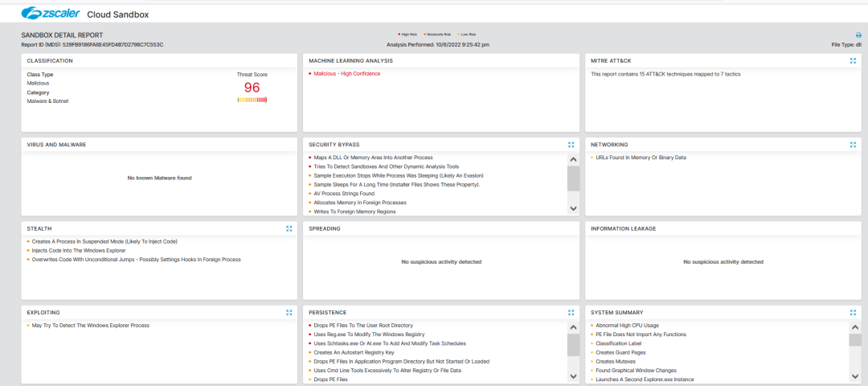The height and width of the screenshot is (386, 868).
Task: Click the print report icon
Action: point(858,35)
